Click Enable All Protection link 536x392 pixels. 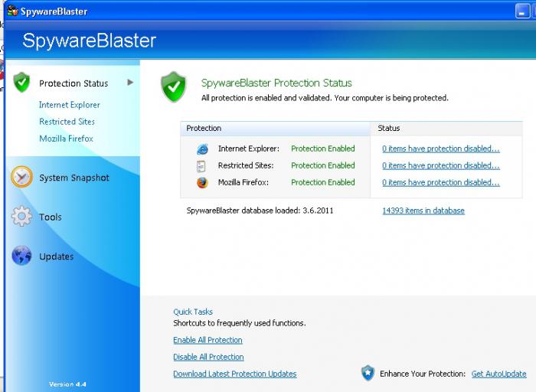[208, 340]
